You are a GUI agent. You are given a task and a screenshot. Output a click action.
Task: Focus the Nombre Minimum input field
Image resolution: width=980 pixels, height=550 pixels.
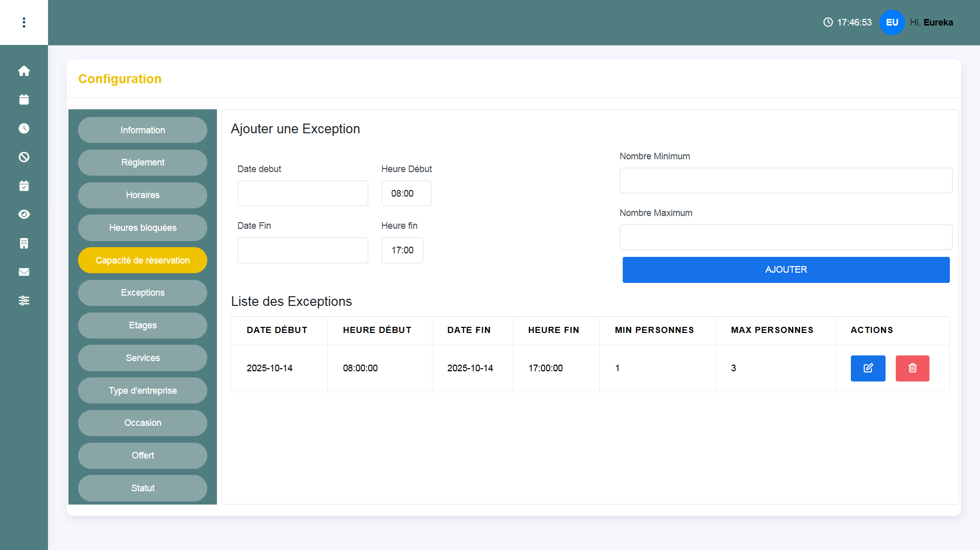click(x=786, y=181)
